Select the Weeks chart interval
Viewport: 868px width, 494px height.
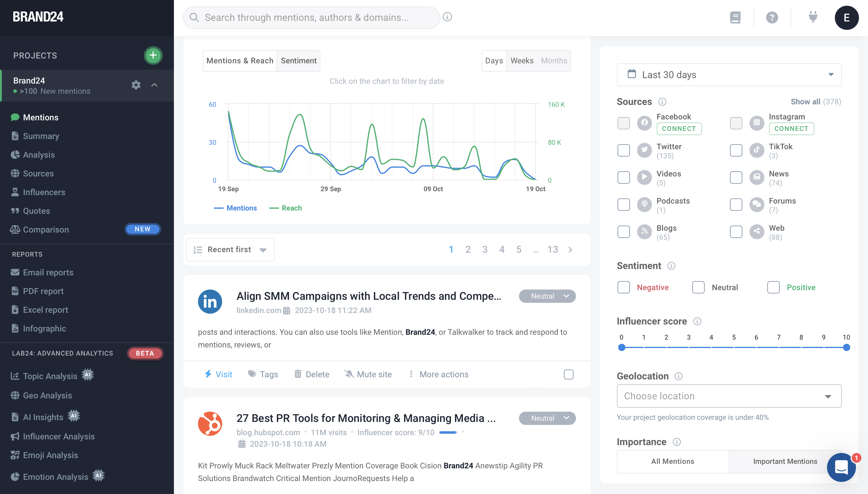pos(522,60)
